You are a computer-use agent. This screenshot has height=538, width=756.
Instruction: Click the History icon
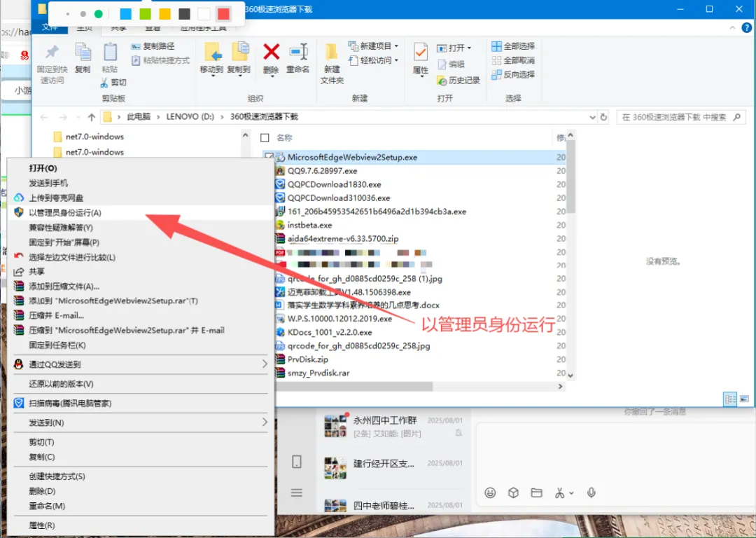tap(442, 81)
